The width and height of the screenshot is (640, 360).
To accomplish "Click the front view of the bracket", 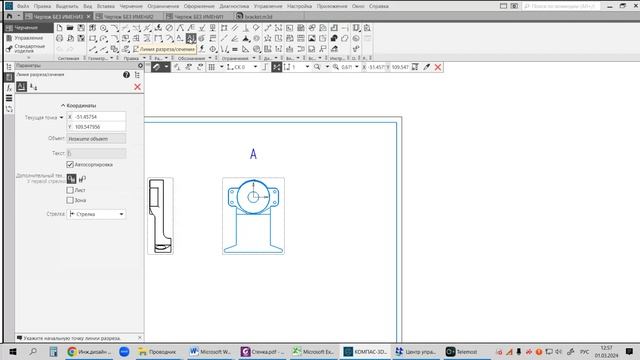I will pyautogui.click(x=253, y=216).
